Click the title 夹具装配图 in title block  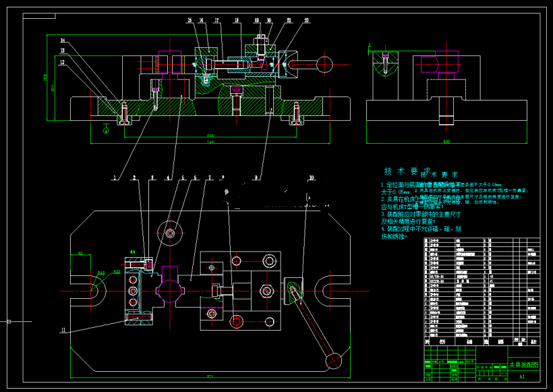click(x=523, y=365)
